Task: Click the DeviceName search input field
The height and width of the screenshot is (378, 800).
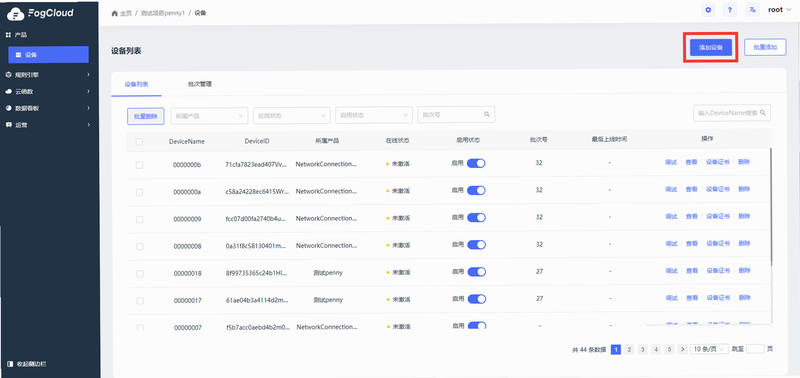Action: (x=732, y=113)
